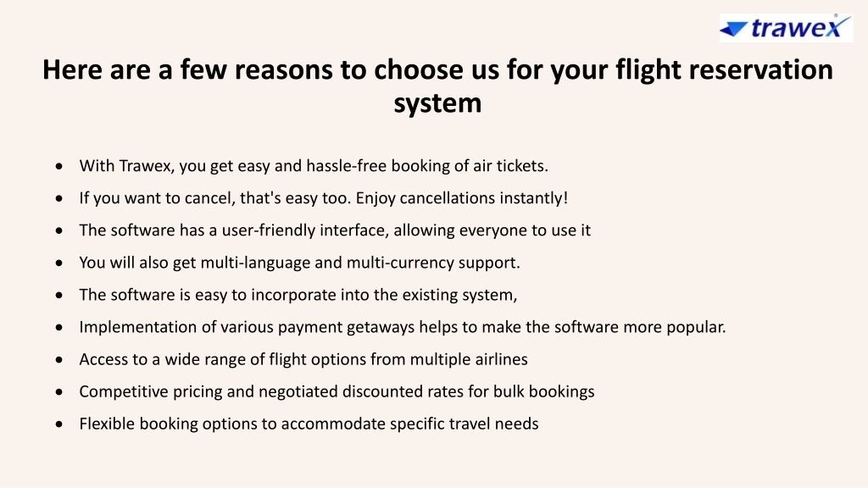Click the line about instant cancellations
This screenshot has height=488, width=868.
point(323,198)
